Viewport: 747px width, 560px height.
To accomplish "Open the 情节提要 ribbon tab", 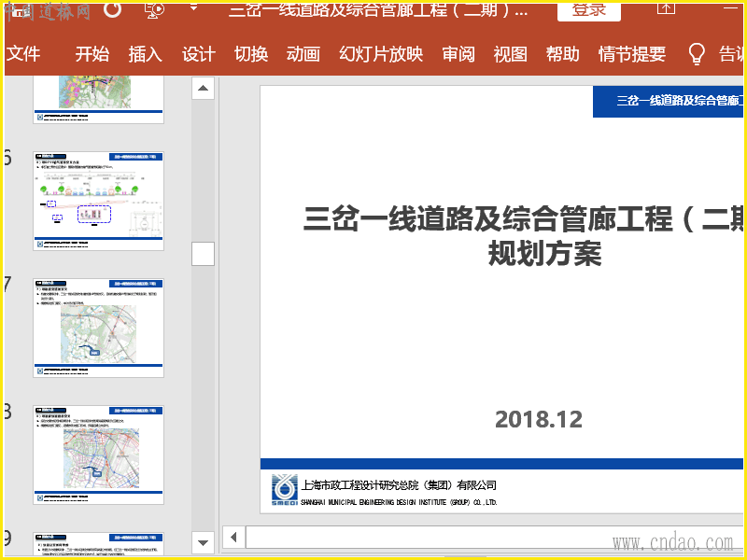I will coord(632,54).
